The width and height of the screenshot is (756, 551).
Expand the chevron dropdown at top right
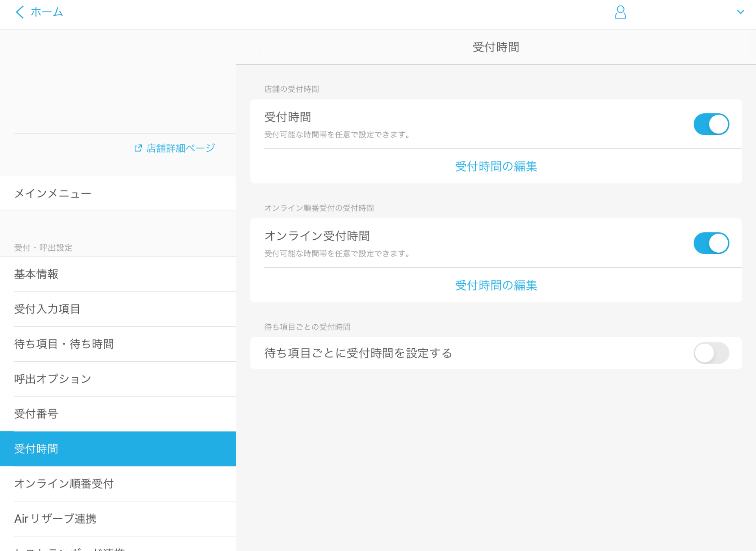pos(741,12)
